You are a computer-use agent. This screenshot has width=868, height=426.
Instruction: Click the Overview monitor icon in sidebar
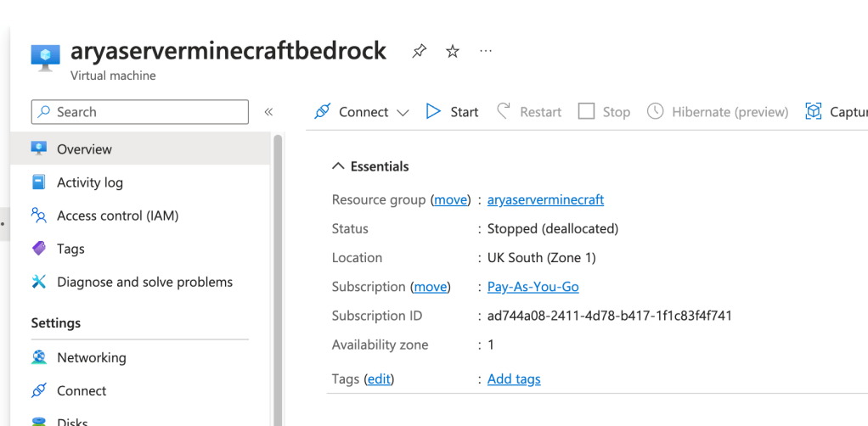(39, 149)
